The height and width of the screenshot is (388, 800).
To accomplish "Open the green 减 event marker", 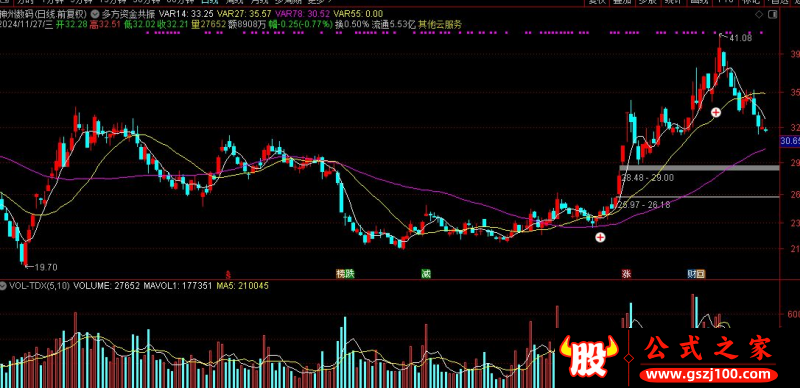I will 426,274.
